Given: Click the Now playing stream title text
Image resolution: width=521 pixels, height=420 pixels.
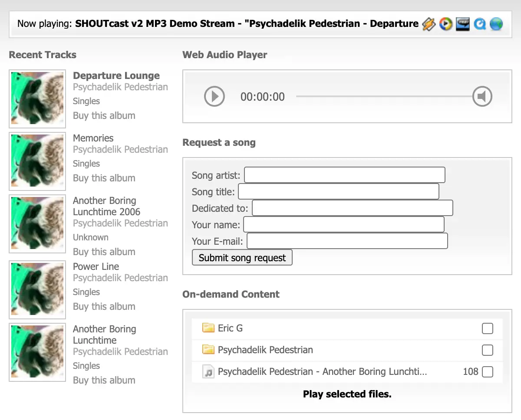Looking at the screenshot, I should (247, 23).
